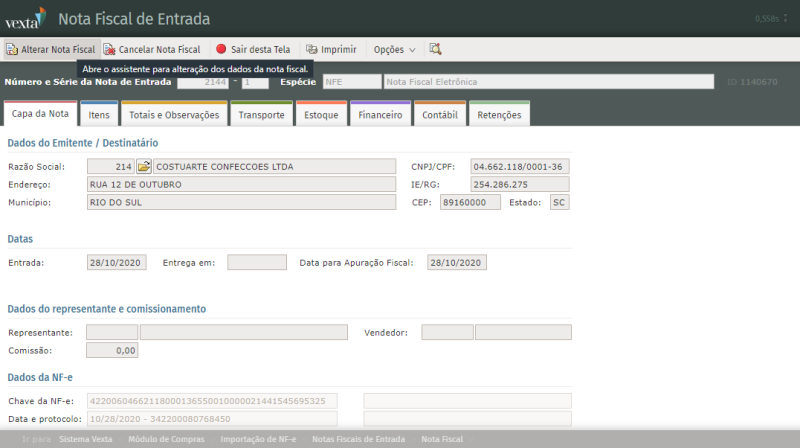Screen dimensions: 800x448
Task: Click the Imprimir printer button
Action: pyautogui.click(x=331, y=49)
